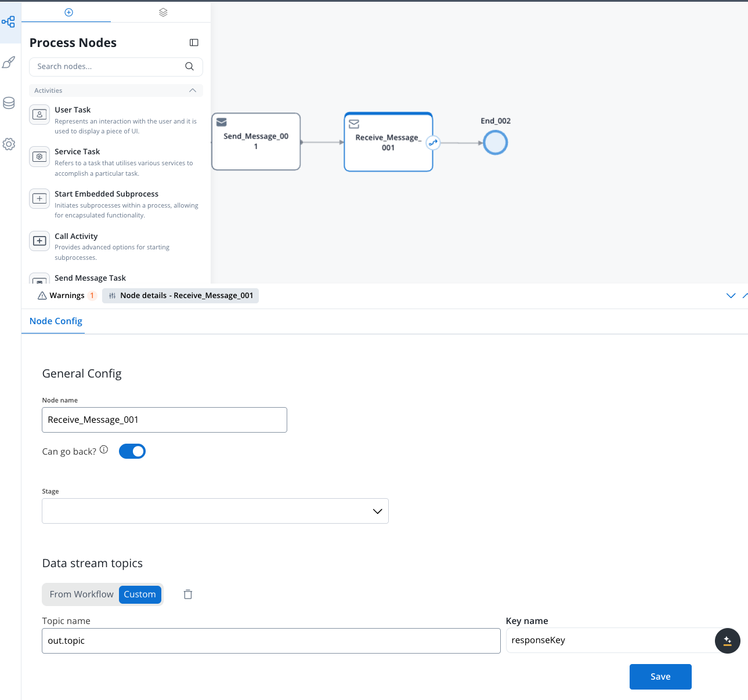The image size is (748, 700).
Task: Collapse panel using the sidebar layout icon
Action: [x=194, y=42]
